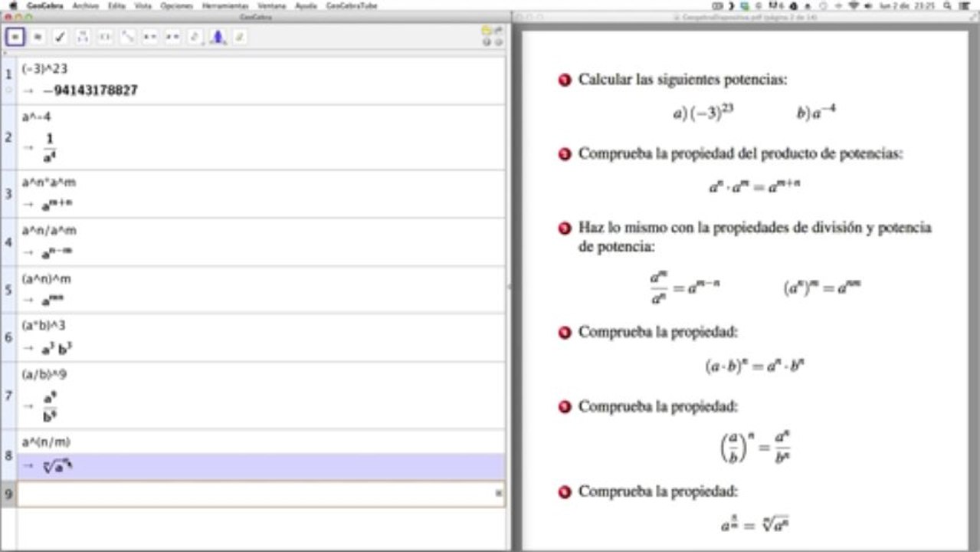The width and height of the screenshot is (980, 552).
Task: Click the input "a^(n/m)" in row 8
Action: pyautogui.click(x=46, y=442)
